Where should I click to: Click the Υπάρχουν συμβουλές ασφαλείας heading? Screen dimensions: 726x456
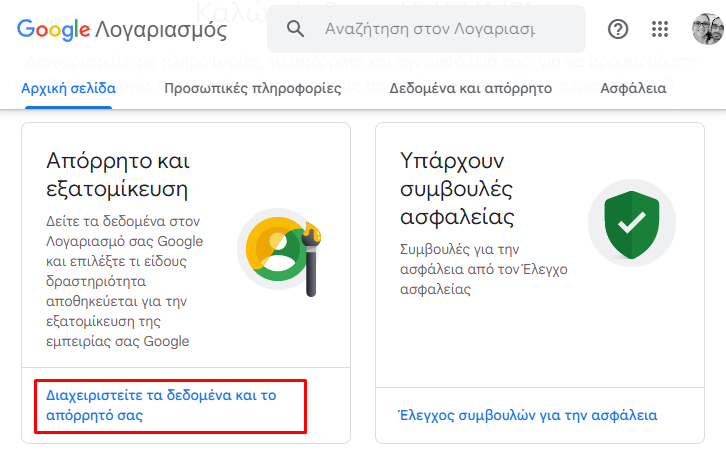[457, 189]
